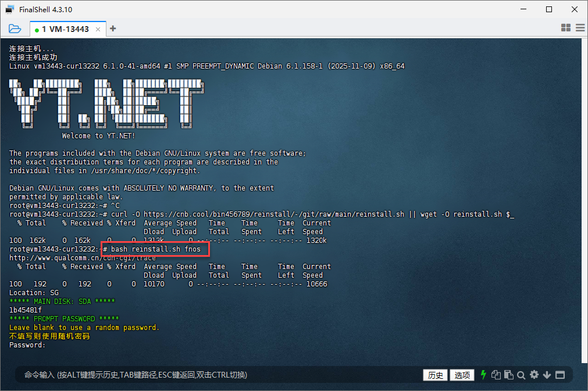Click 'Welcome to YT.NET!' text
588x391 pixels.
pos(98,135)
